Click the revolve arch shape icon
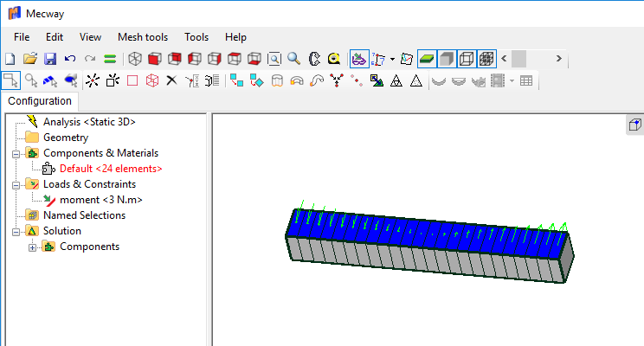The height and width of the screenshot is (346, 644). (x=297, y=80)
